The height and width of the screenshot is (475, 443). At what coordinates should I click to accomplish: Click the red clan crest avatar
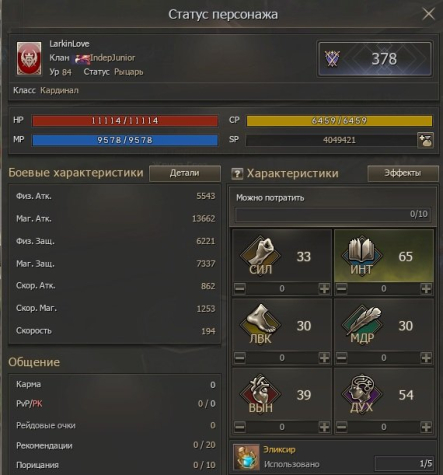pos(29,59)
